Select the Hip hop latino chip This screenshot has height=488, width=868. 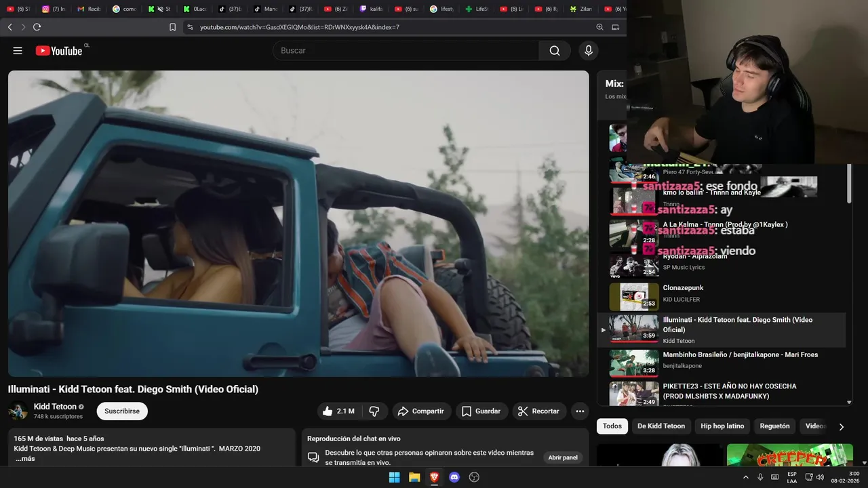click(722, 426)
